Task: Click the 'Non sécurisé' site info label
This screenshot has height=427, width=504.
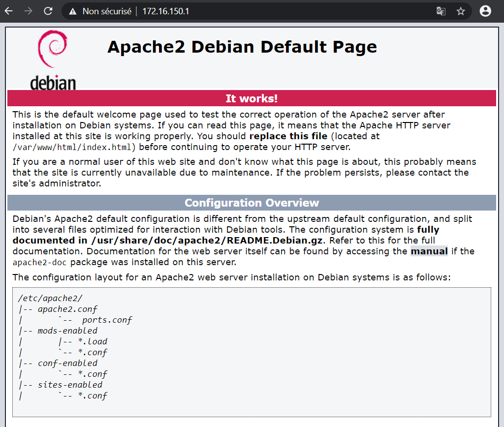Action: pos(106,11)
